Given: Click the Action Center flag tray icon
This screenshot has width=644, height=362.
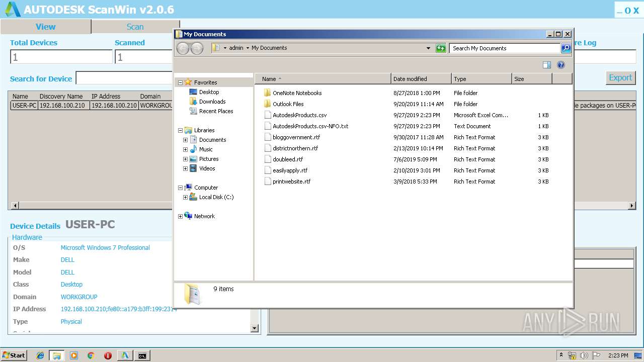Looking at the screenshot, I should [x=596, y=355].
